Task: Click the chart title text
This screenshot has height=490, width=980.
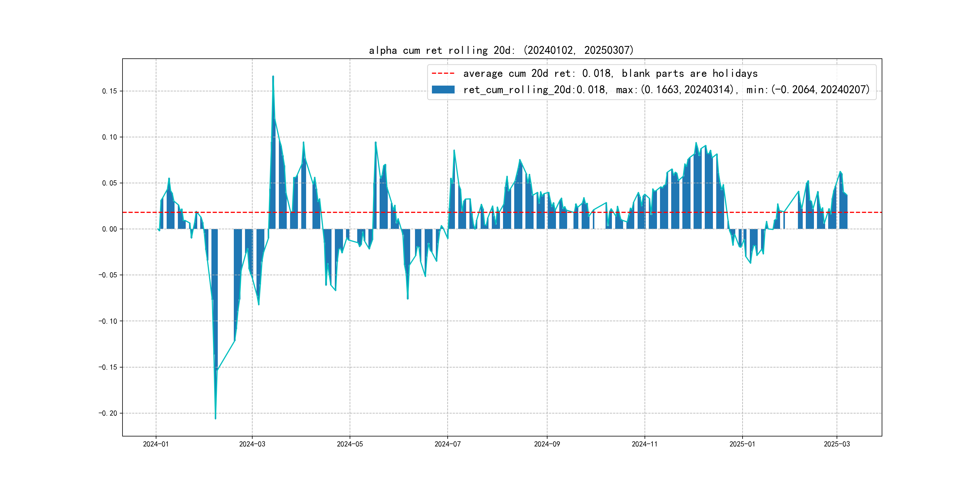Action: pyautogui.click(x=501, y=50)
